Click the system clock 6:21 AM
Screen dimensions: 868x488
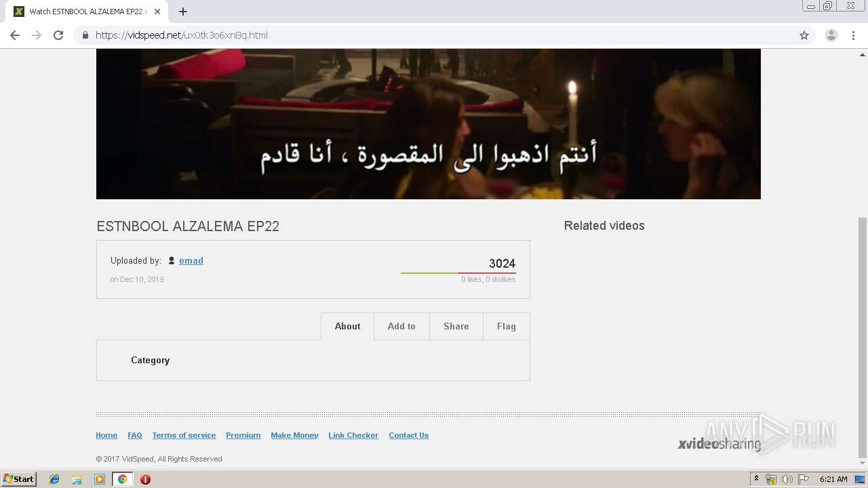pos(833,479)
